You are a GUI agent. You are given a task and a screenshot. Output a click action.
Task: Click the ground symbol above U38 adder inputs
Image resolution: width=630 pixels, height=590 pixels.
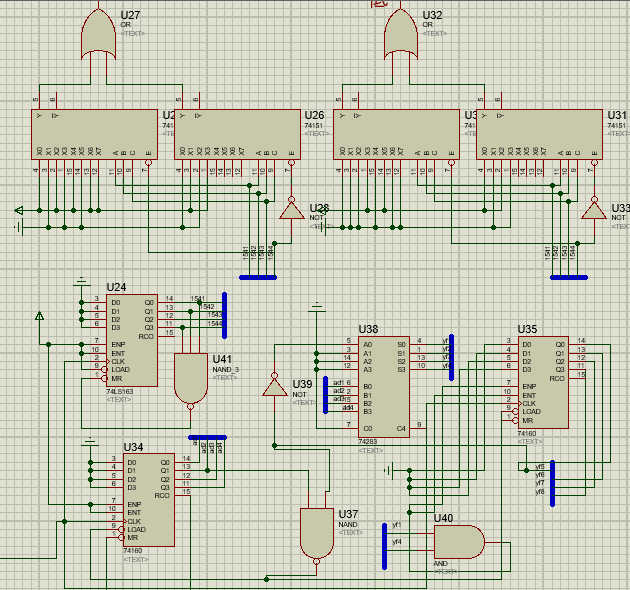pyautogui.click(x=317, y=307)
